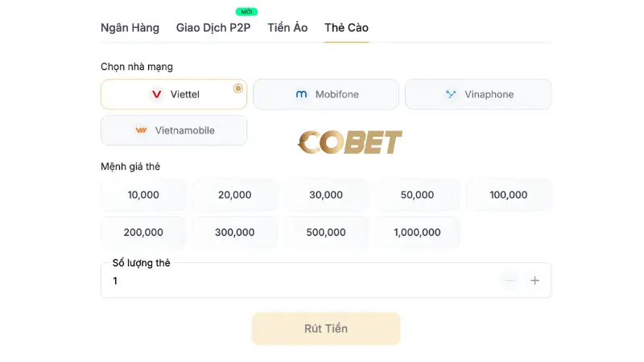
Task: Choose the 500,000 card denomination
Action: pyautogui.click(x=326, y=232)
